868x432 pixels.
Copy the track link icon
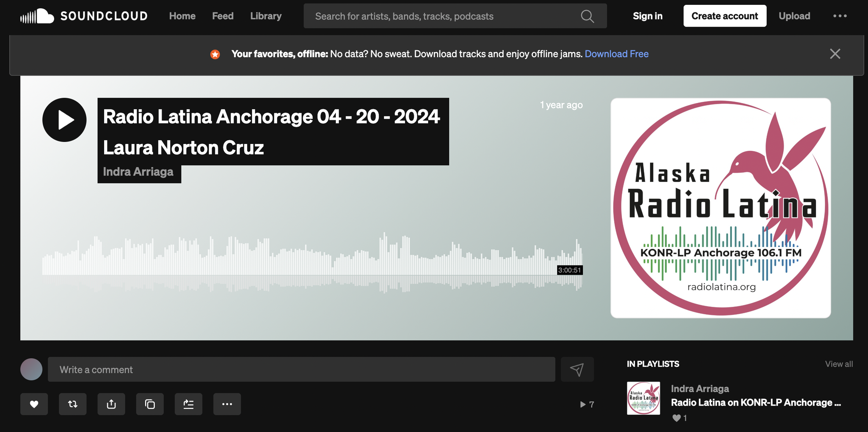tap(150, 404)
